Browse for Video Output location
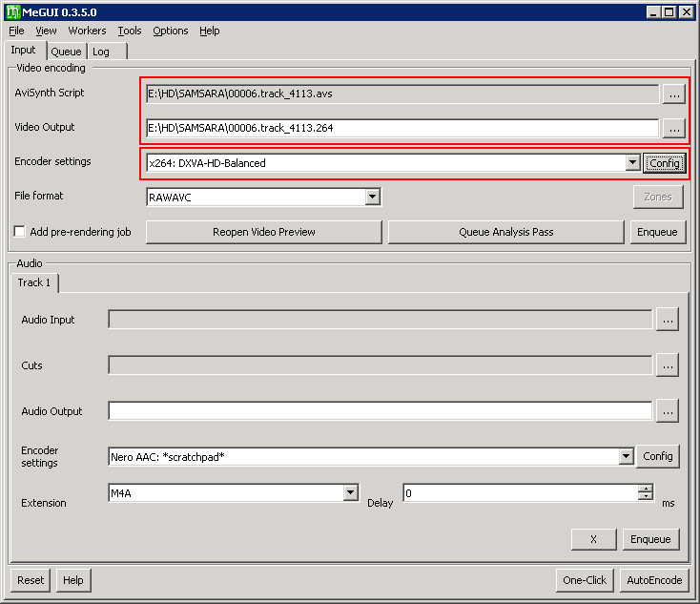 click(x=674, y=128)
